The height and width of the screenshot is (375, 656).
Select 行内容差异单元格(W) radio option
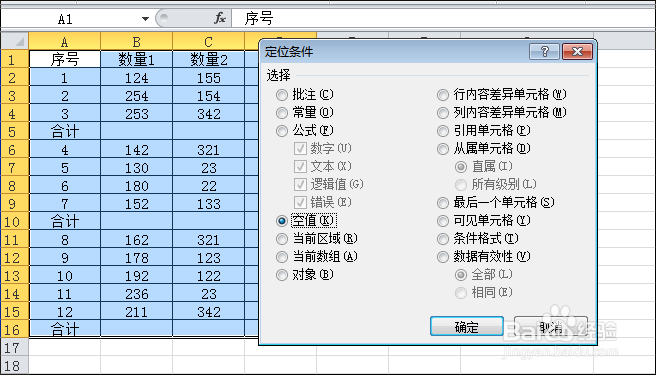pos(501,95)
